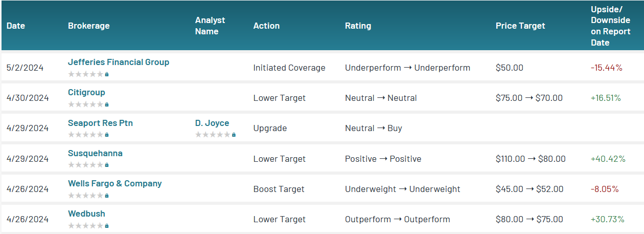Click star rating under Jefferies Financial Group
The width and height of the screenshot is (644, 234).
[85, 74]
